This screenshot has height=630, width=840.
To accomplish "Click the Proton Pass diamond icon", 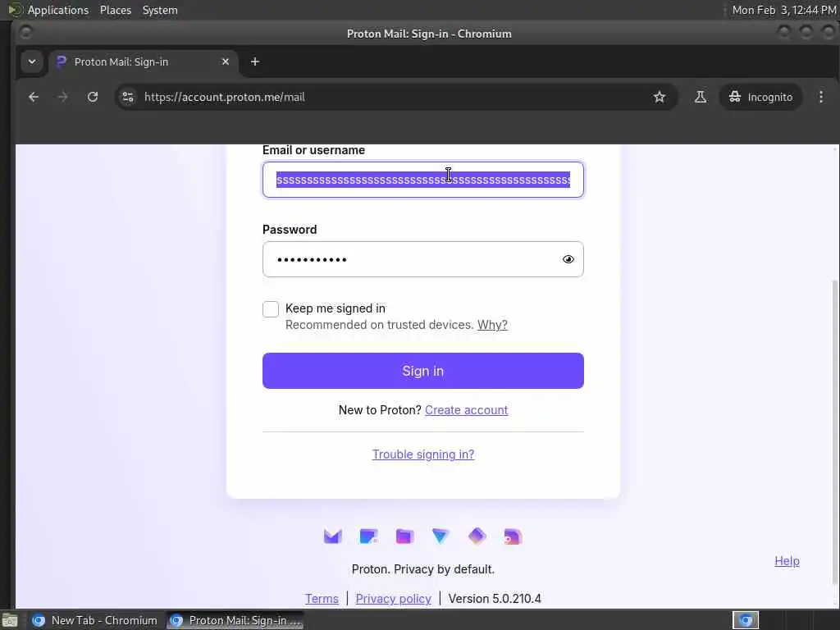I will coord(477,536).
